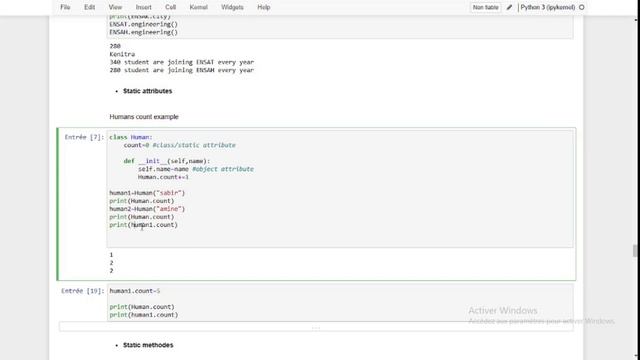Open the File menu
Viewport: 640px width, 360px height.
point(65,7)
